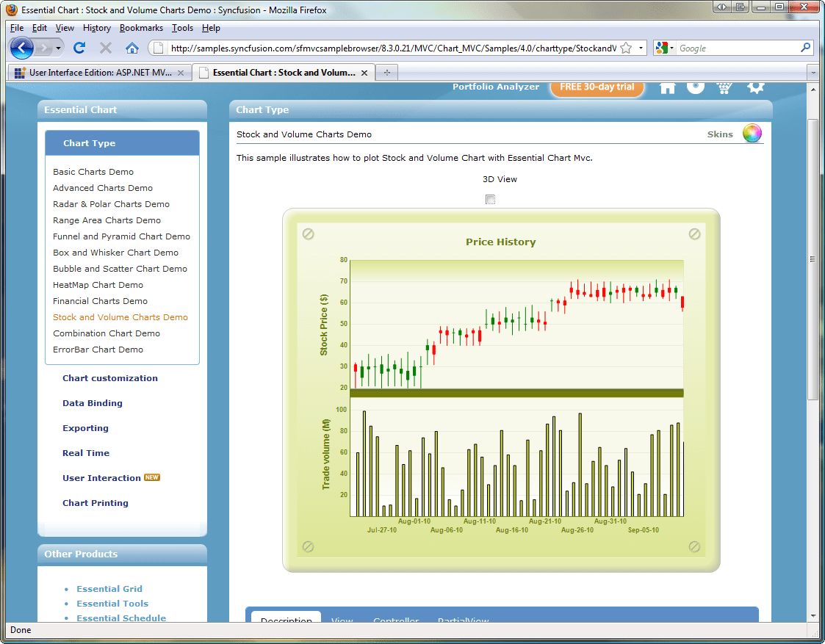The height and width of the screenshot is (644, 825).
Task: Expand the Chart customization section
Action: [x=110, y=378]
